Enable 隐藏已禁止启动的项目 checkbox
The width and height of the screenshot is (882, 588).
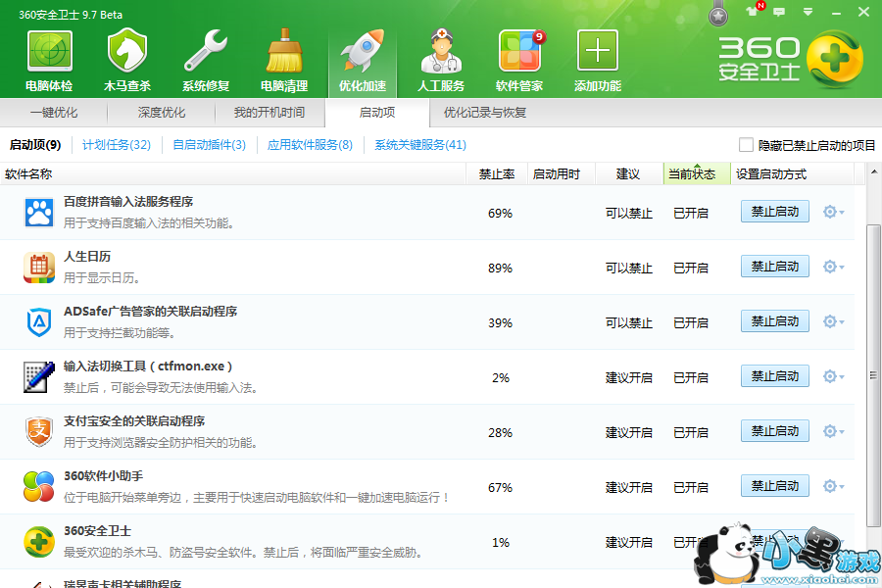point(747,145)
